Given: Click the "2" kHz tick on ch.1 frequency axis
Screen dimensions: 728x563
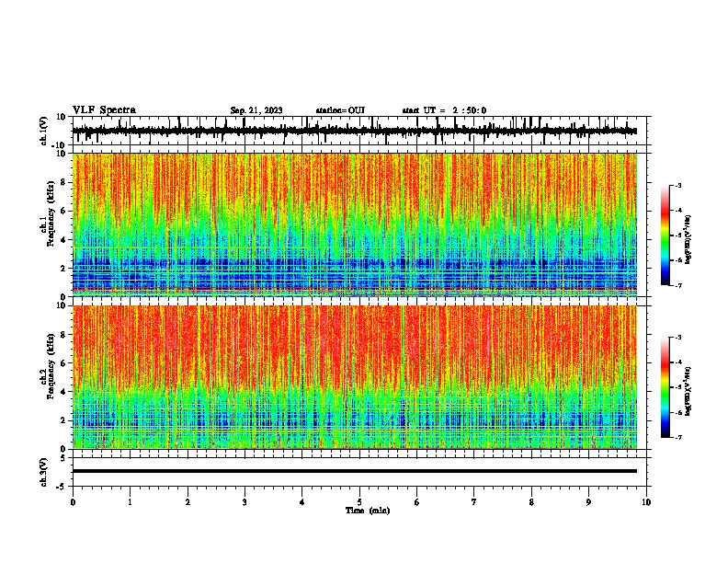Looking at the screenshot, I should (63, 269).
